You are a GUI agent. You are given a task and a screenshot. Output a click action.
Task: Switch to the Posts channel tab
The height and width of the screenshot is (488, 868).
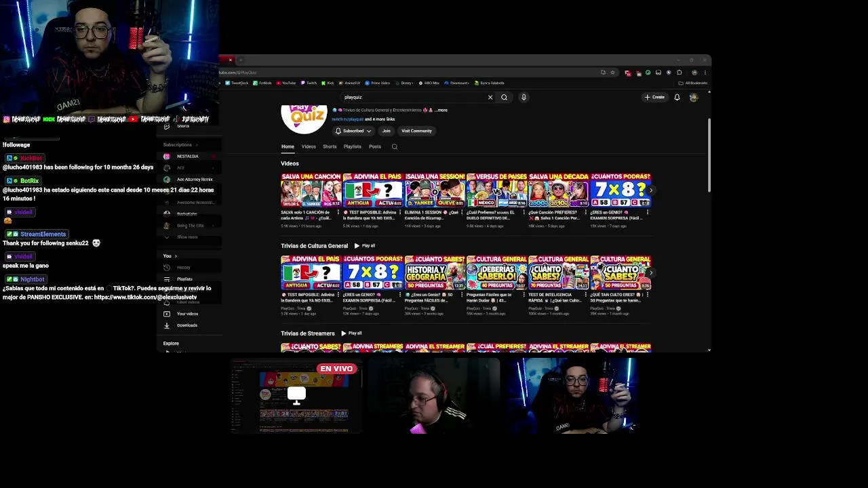coord(374,146)
